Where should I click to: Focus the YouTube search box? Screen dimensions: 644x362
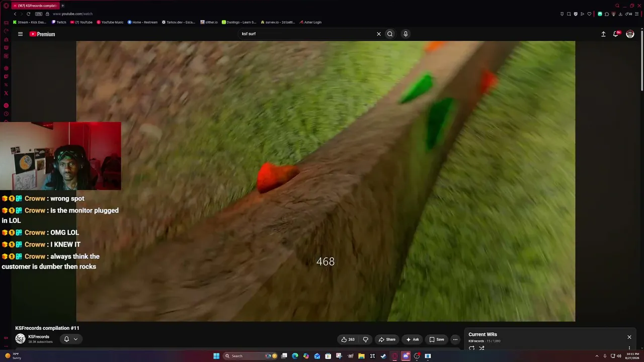pyautogui.click(x=307, y=34)
